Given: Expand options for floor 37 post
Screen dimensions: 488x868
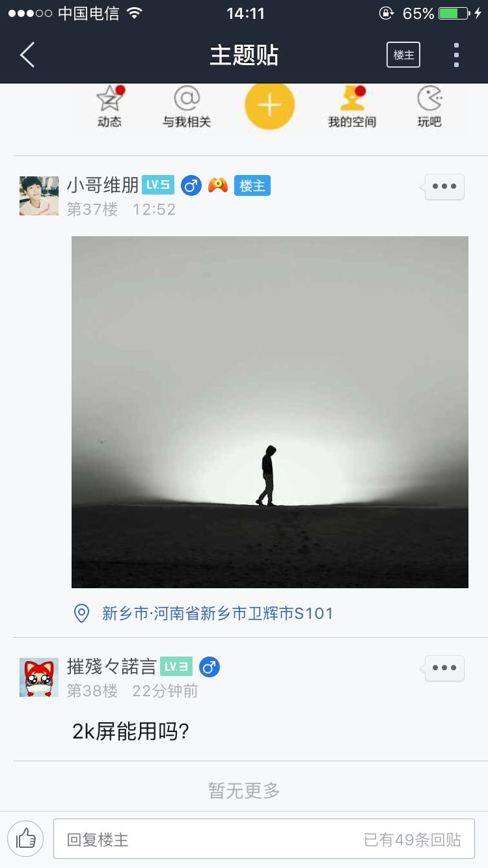Looking at the screenshot, I should tap(444, 187).
